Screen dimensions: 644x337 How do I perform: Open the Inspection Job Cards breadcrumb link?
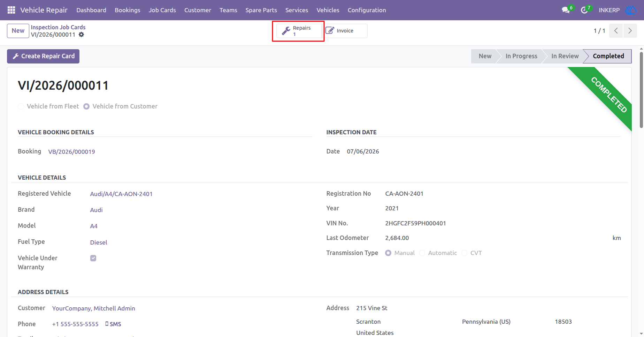[58, 27]
